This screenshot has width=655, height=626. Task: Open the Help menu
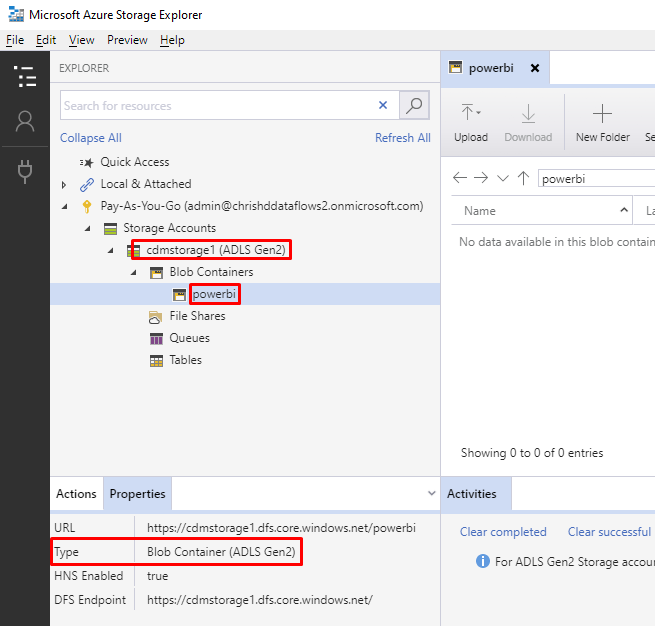(x=172, y=40)
